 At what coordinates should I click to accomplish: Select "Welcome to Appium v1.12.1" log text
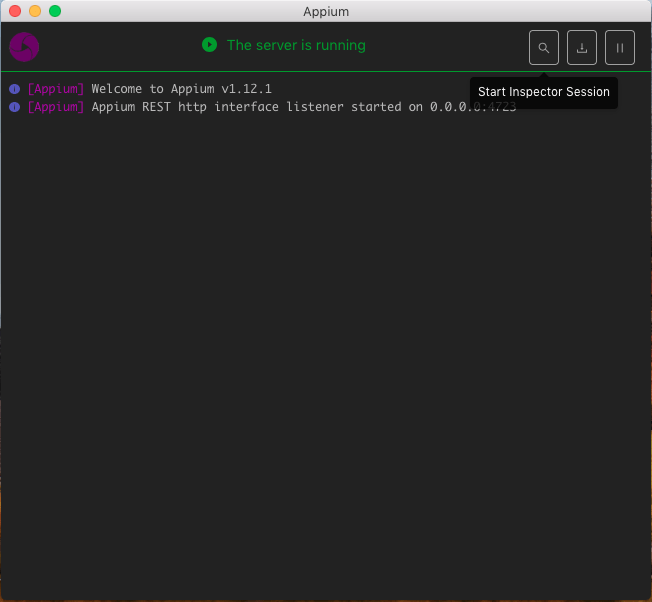[x=181, y=89]
